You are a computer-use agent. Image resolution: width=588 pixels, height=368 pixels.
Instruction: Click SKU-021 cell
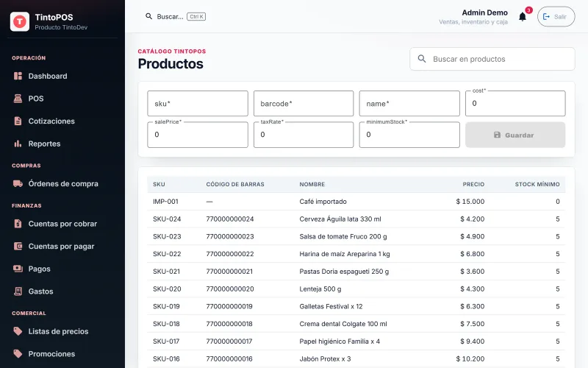(167, 272)
